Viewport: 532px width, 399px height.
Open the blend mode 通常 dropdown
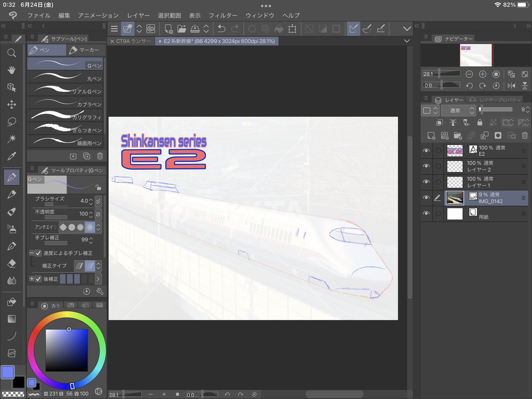coord(458,110)
